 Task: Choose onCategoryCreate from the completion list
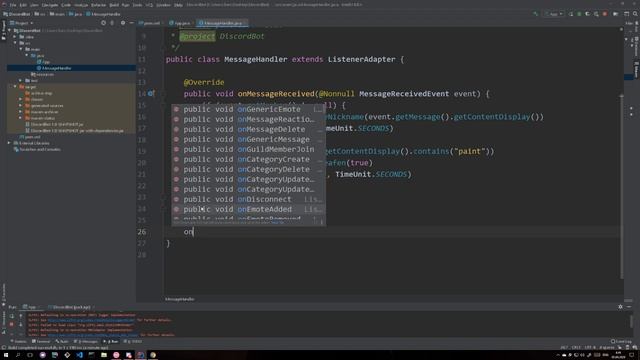pos(248,159)
